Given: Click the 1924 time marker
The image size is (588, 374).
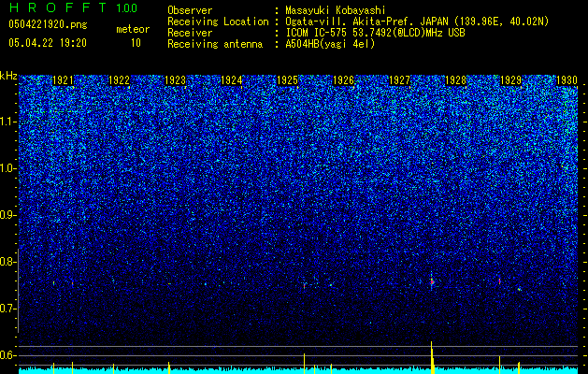Looking at the screenshot, I should pyautogui.click(x=232, y=80).
